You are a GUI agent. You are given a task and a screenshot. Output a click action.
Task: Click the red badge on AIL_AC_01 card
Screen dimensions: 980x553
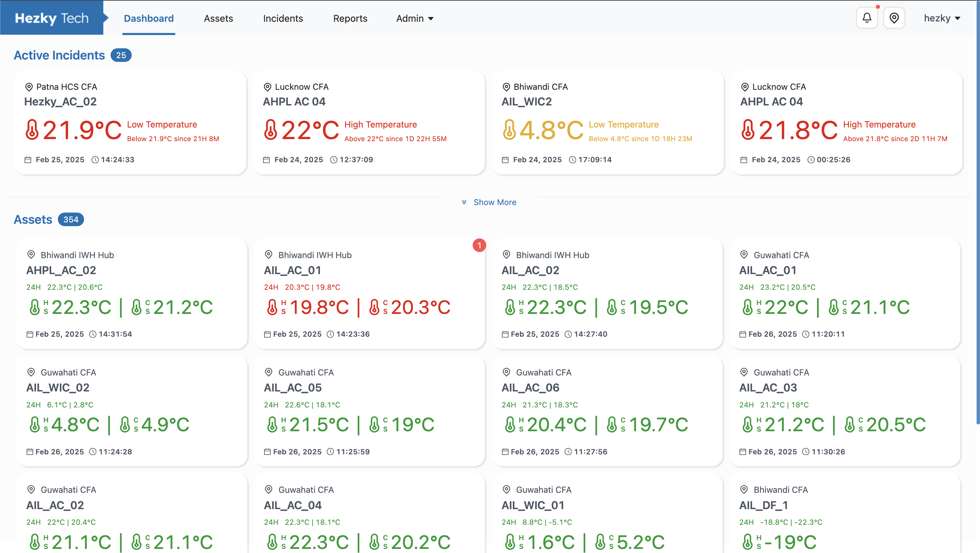[x=479, y=245]
